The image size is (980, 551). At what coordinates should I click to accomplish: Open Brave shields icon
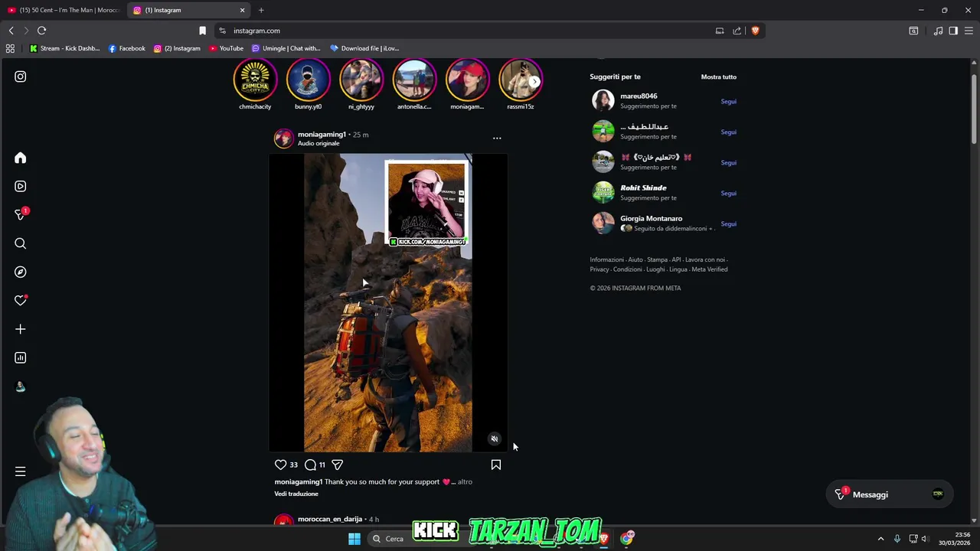click(x=755, y=31)
